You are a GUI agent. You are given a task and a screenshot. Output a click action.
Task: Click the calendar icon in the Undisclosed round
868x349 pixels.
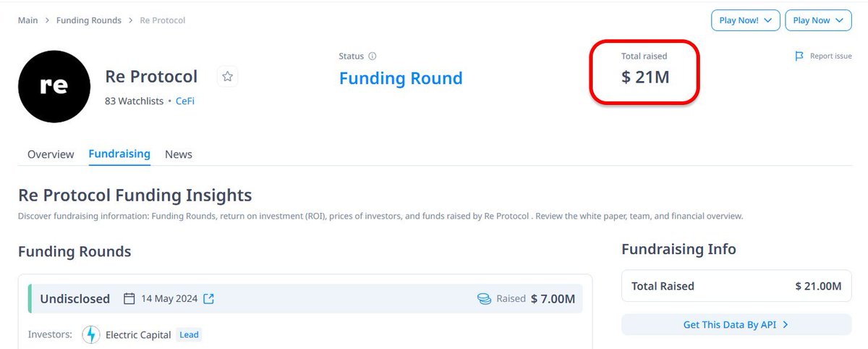tap(129, 298)
